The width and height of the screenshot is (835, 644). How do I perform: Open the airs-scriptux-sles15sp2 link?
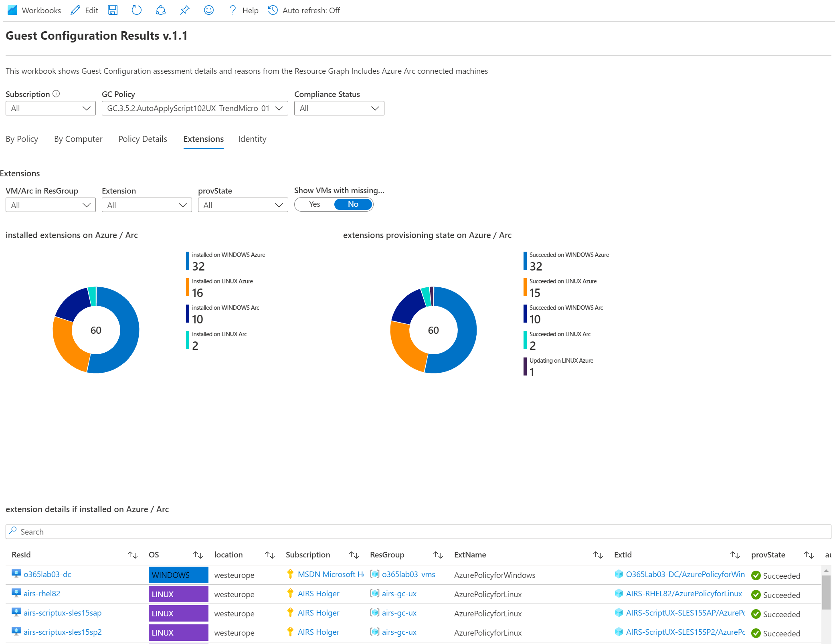click(x=63, y=632)
